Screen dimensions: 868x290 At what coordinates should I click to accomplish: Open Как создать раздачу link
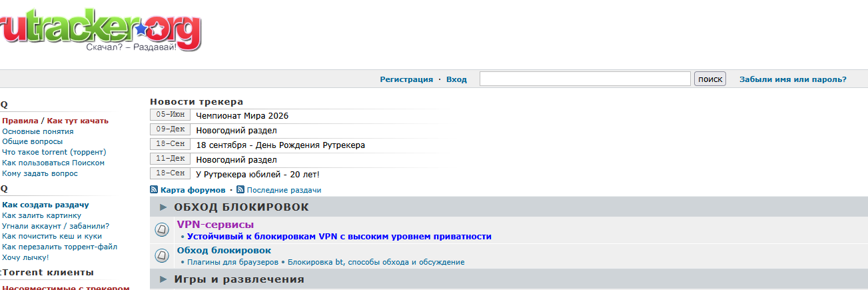click(x=45, y=205)
